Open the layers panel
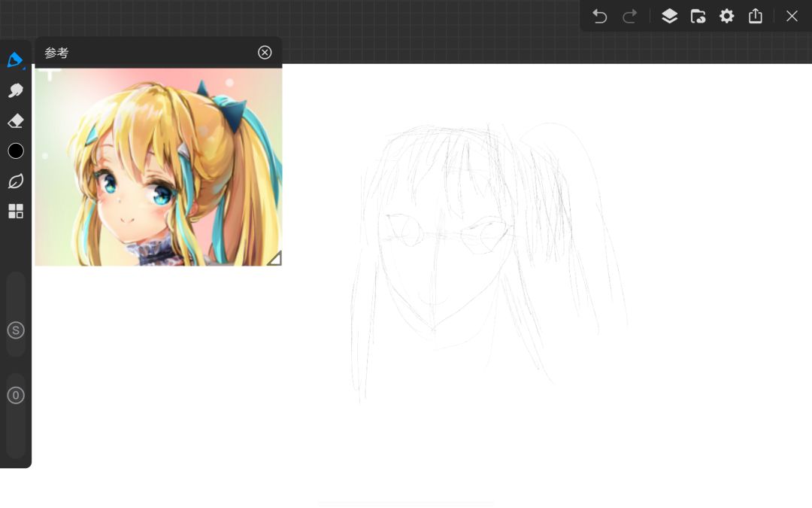 point(669,17)
